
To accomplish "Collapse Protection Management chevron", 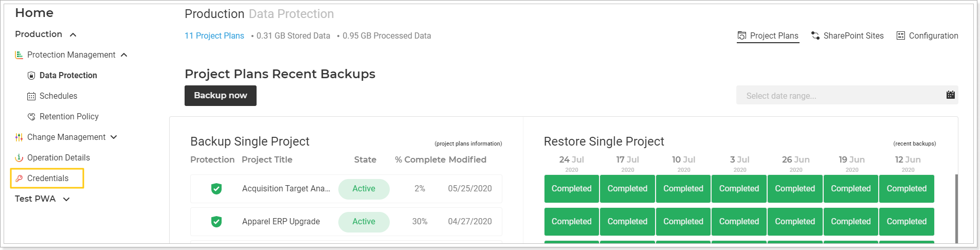I will coord(124,55).
